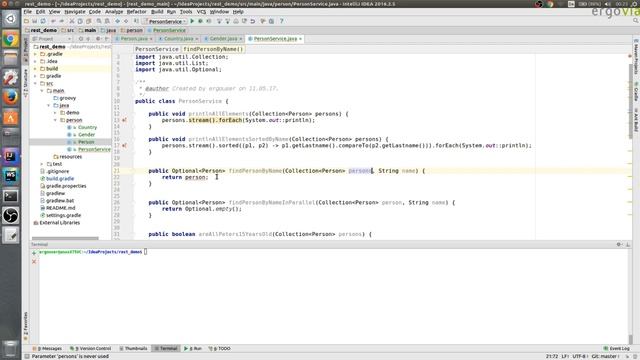Toggle the Terminal tool window button

point(166,349)
